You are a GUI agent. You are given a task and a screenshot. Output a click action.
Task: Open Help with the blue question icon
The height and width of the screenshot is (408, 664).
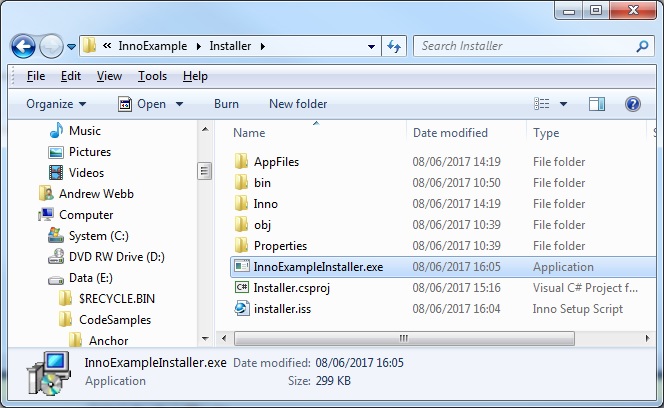click(633, 104)
